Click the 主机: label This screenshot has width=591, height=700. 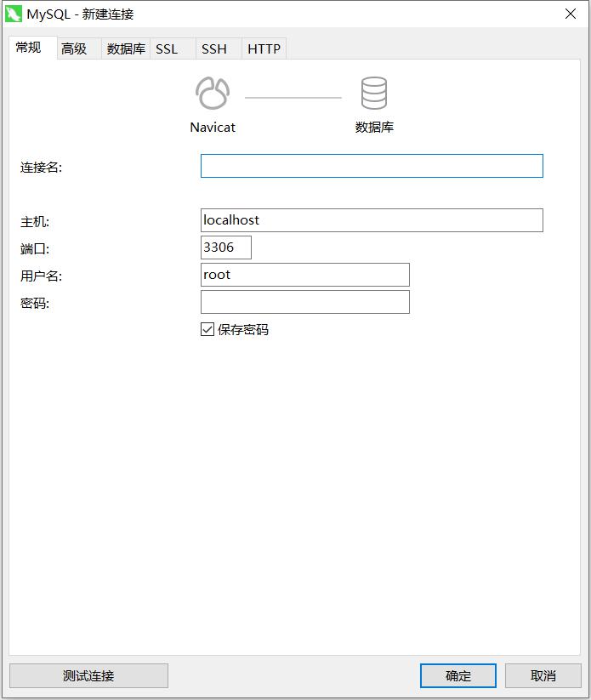[35, 222]
